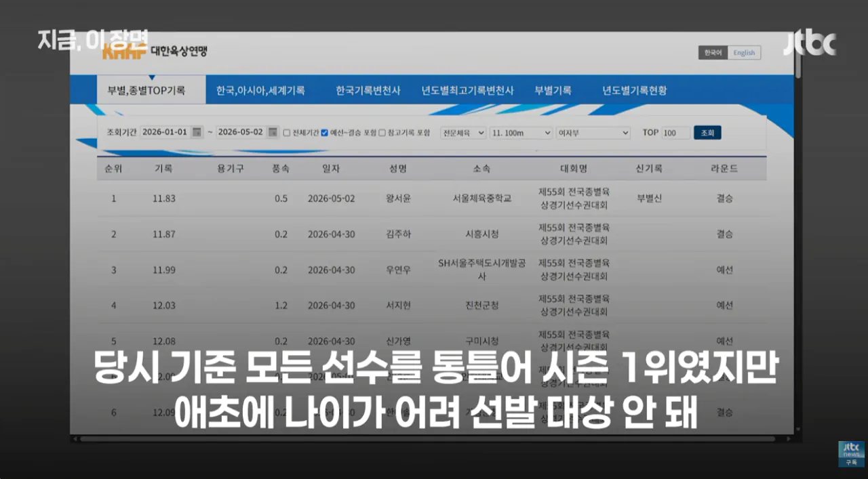Click the horizontal scrollbar at page bottom
Viewport: 868px width, 479px height.
point(427,438)
